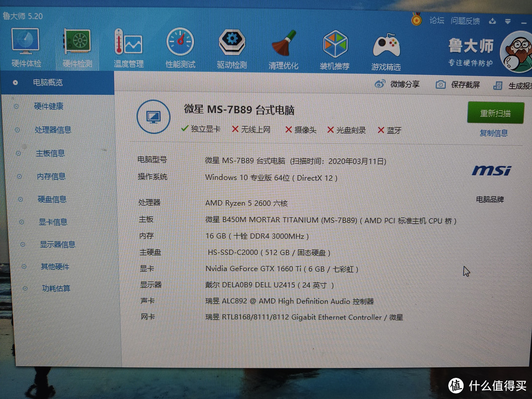The width and height of the screenshot is (532, 399).
Task: Click the GeForce GTX 1660 Ti value
Action: pyautogui.click(x=282, y=269)
